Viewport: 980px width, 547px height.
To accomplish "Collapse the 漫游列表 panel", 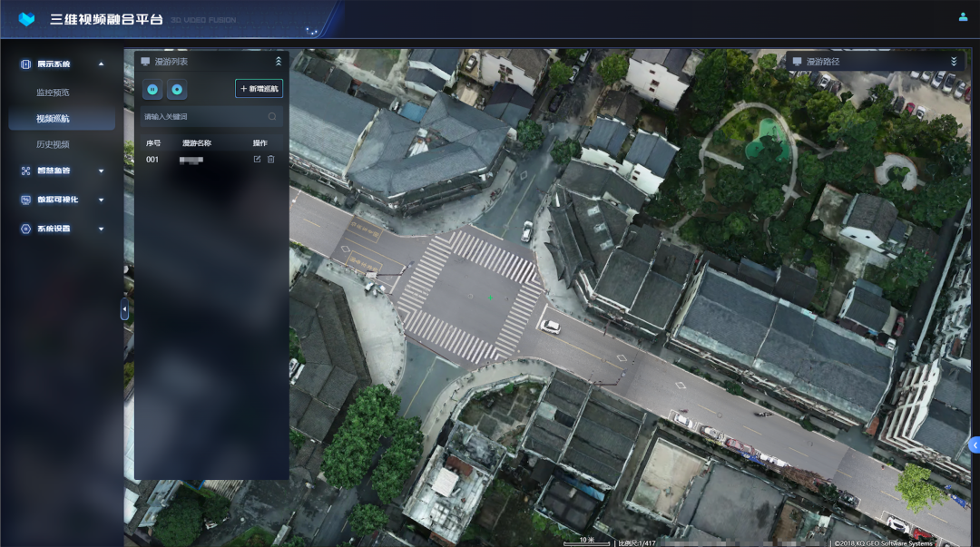I will tap(279, 62).
